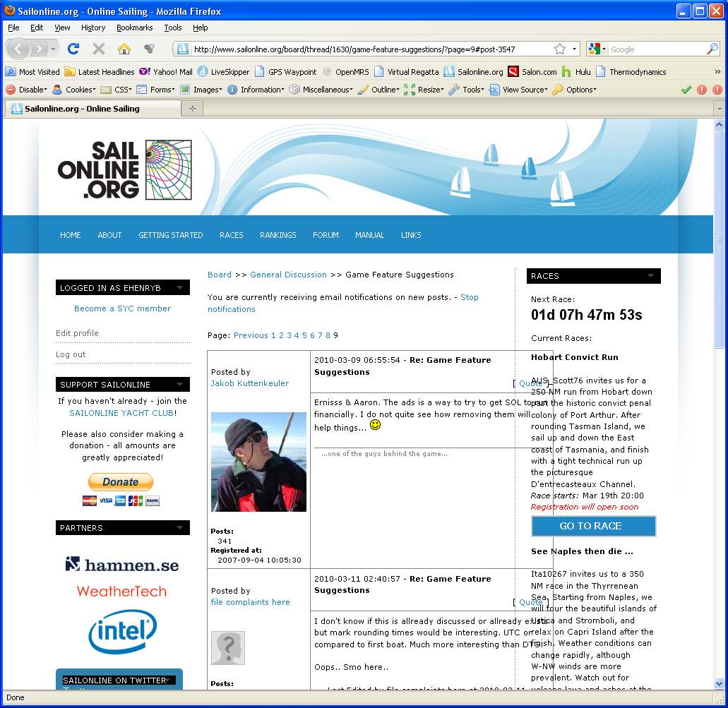Show more bookmarks with the chevron
Screen dimensions: 728x708
717,72
